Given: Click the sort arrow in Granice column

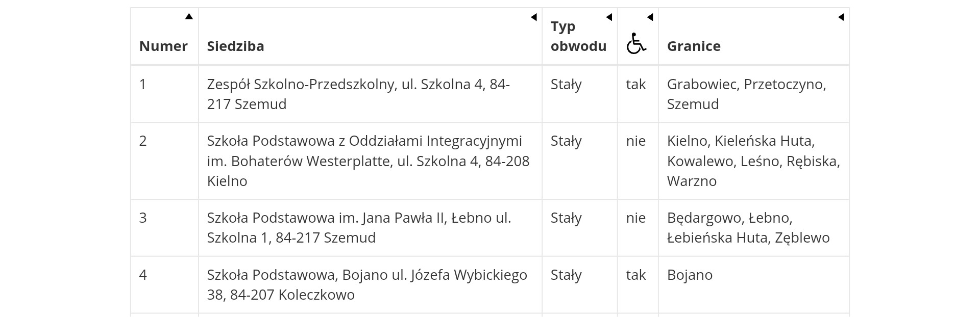Looking at the screenshot, I should tap(841, 17).
